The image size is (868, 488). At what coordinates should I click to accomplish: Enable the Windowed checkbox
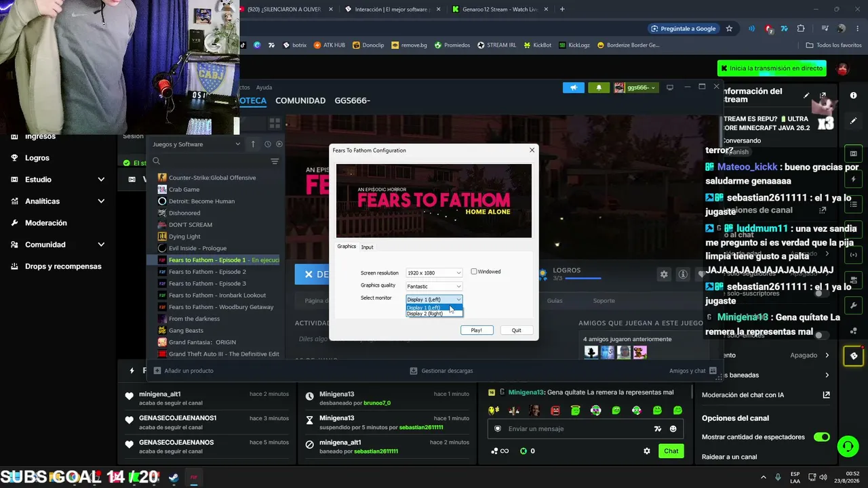click(x=474, y=272)
